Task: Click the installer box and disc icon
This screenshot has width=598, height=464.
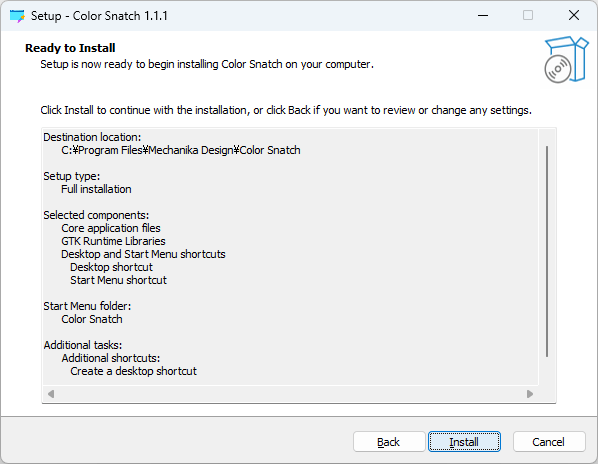Action: pos(566,59)
